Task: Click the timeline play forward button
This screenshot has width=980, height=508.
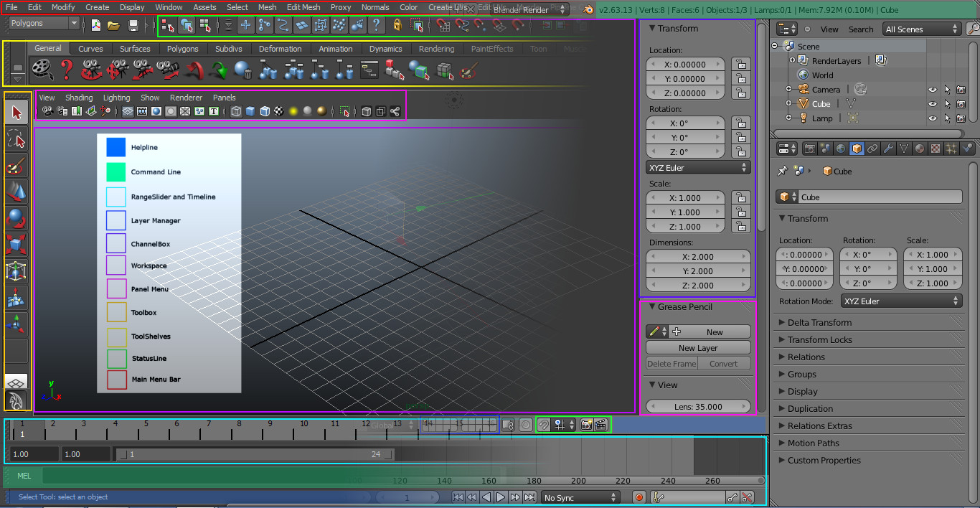Action: pos(501,497)
